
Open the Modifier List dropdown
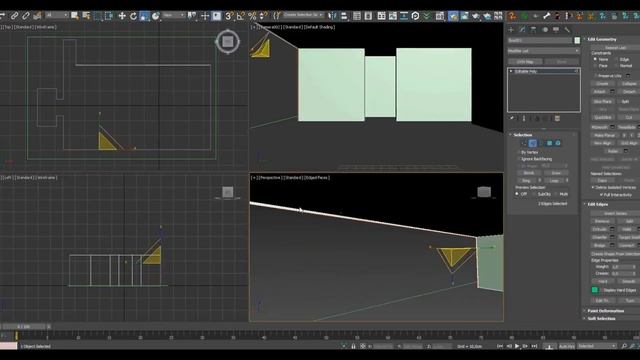click(x=543, y=51)
